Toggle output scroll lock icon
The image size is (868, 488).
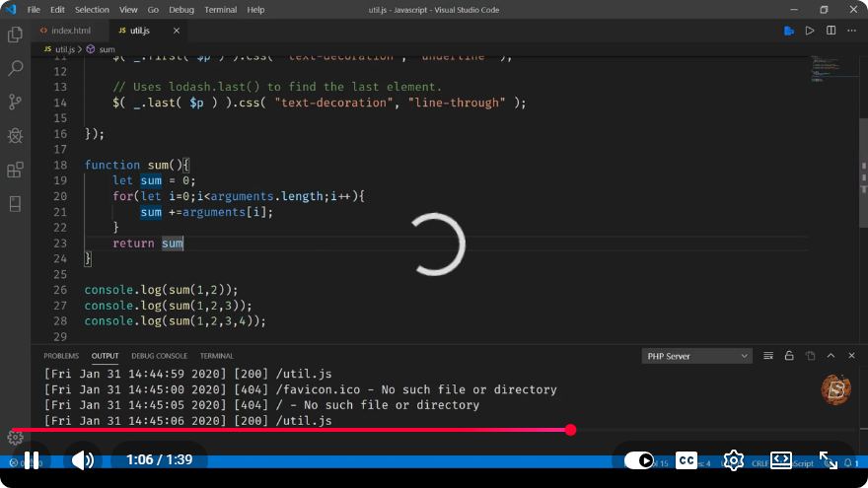(789, 356)
